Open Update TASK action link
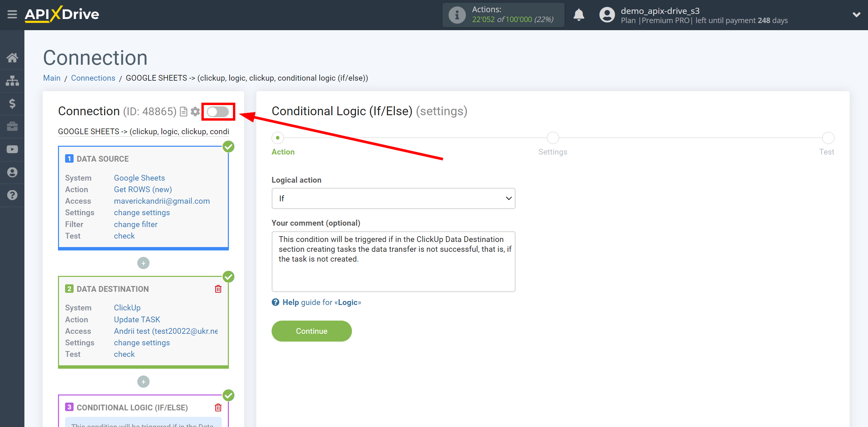The height and width of the screenshot is (427, 868). 137,320
